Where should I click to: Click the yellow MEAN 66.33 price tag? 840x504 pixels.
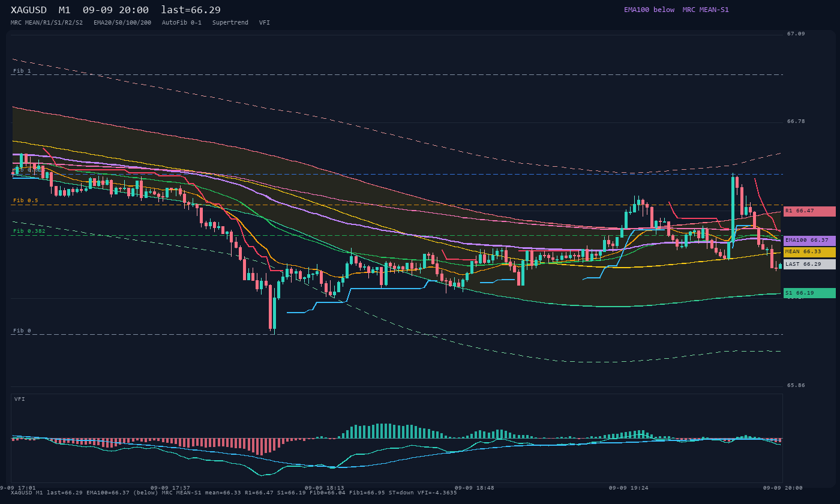click(x=809, y=252)
